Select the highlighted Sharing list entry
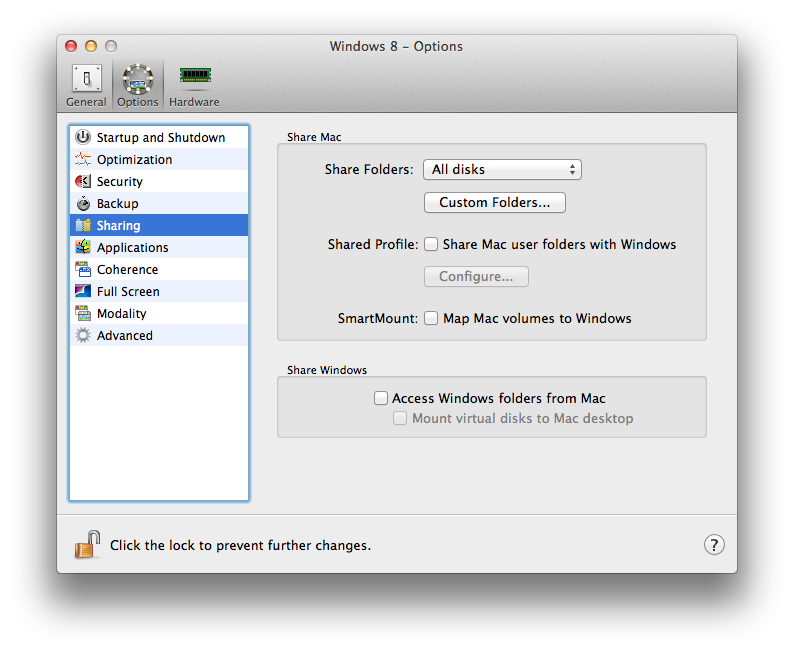The width and height of the screenshot is (794, 652). click(x=159, y=225)
